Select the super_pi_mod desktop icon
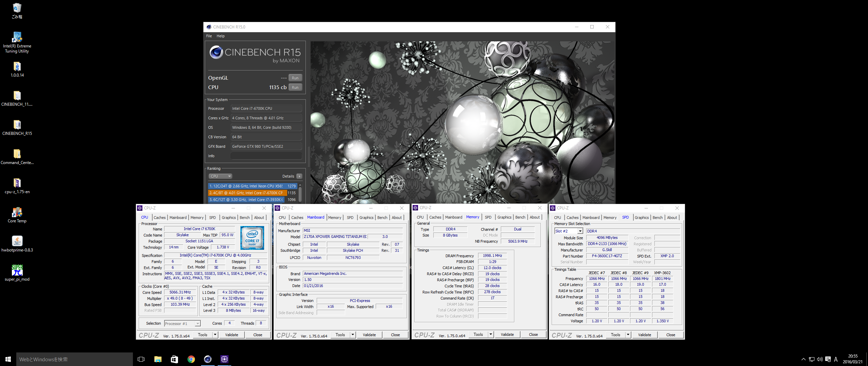The image size is (868, 366). [x=17, y=273]
